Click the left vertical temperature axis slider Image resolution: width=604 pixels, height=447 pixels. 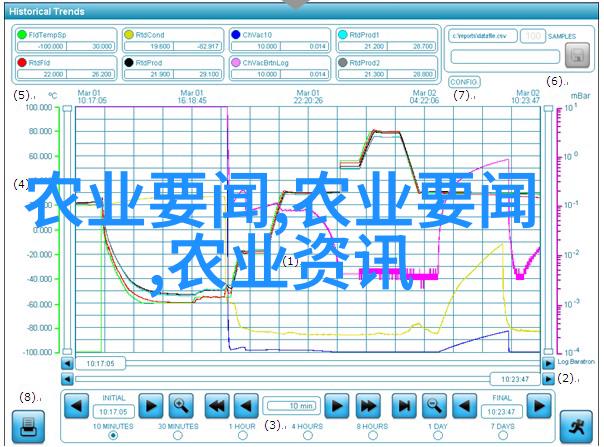tap(67, 230)
